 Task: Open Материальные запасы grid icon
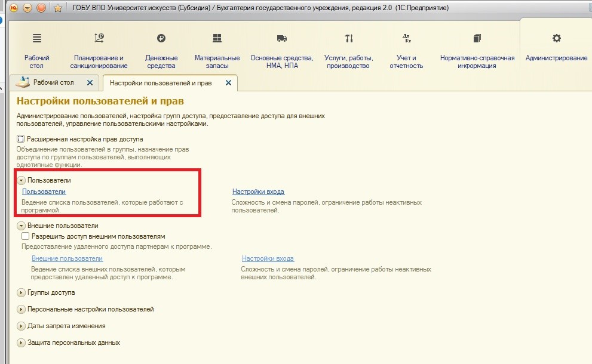coord(217,38)
